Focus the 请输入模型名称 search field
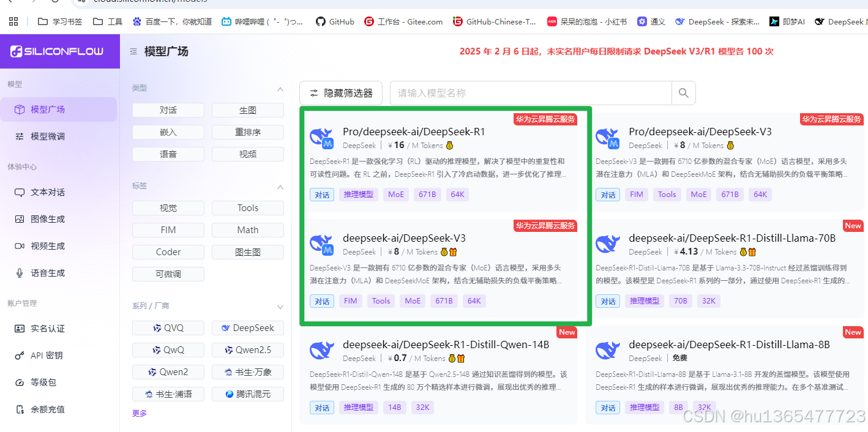 (x=531, y=93)
